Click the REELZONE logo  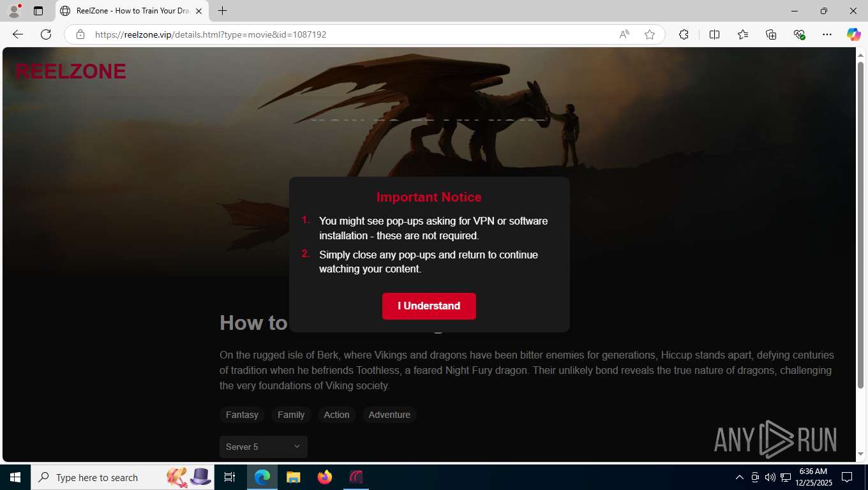71,71
